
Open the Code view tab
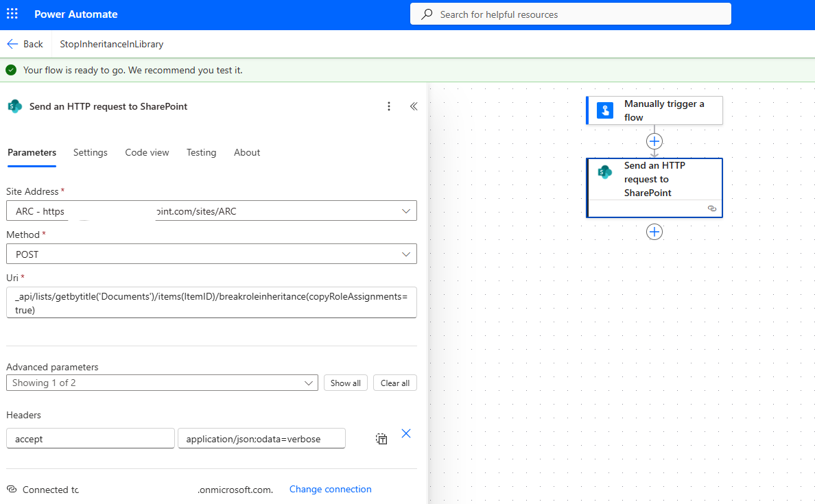pyautogui.click(x=147, y=152)
